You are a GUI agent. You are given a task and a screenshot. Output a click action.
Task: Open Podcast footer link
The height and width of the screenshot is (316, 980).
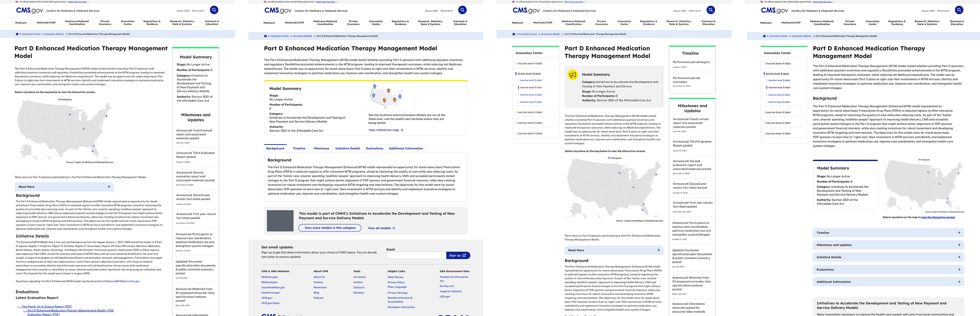click(x=318, y=298)
